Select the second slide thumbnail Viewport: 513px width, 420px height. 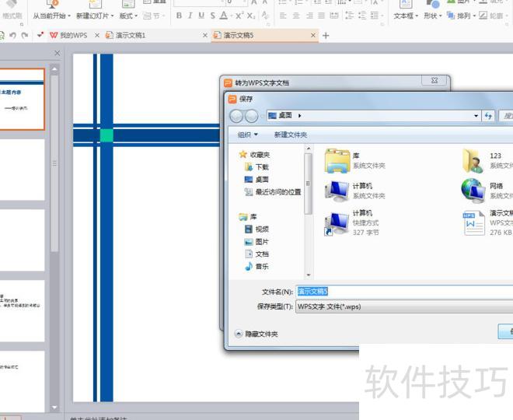22,170
